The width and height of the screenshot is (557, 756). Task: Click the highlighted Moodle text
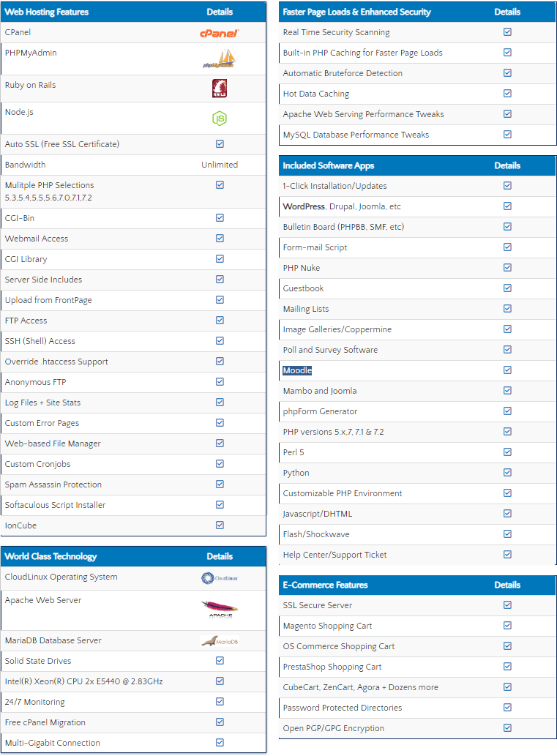coord(297,370)
